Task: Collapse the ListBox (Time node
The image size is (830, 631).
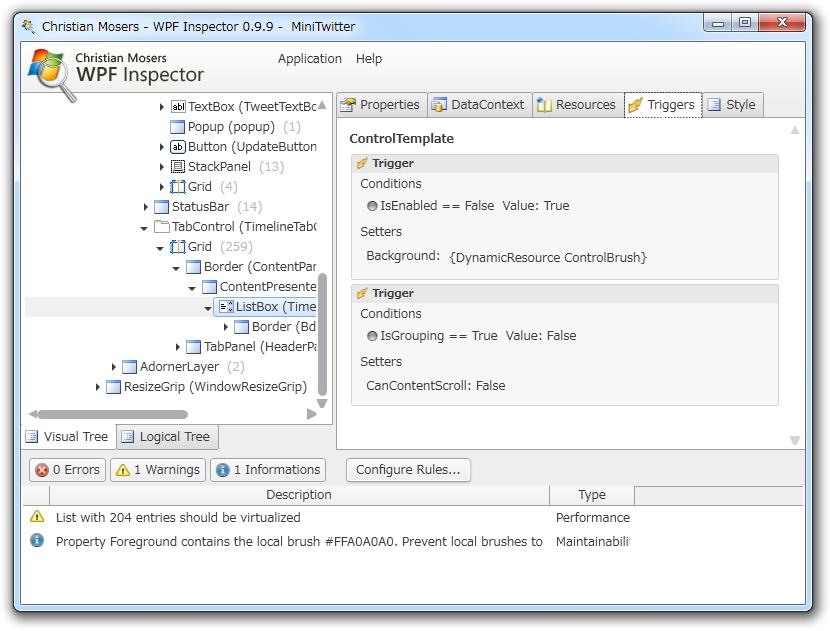Action: pos(208,308)
